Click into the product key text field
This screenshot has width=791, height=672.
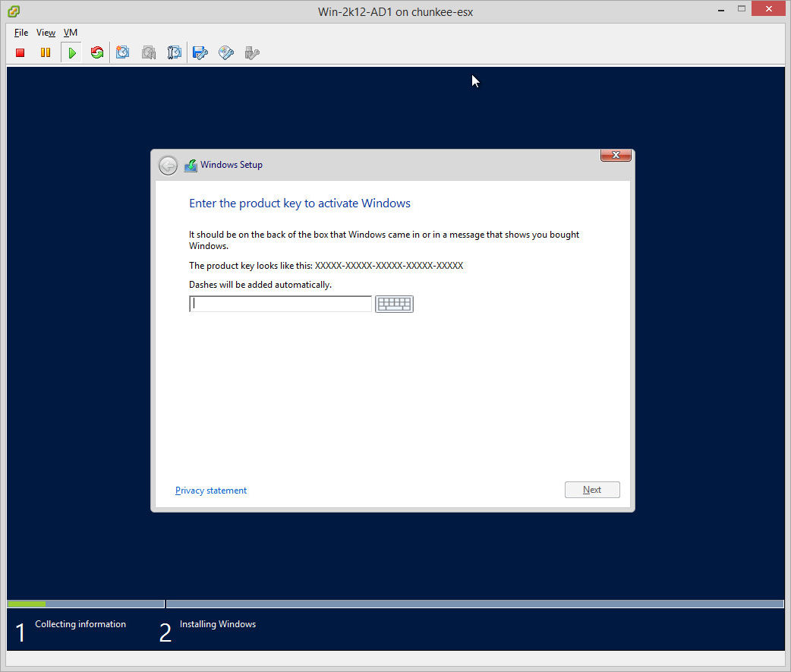pyautogui.click(x=280, y=304)
